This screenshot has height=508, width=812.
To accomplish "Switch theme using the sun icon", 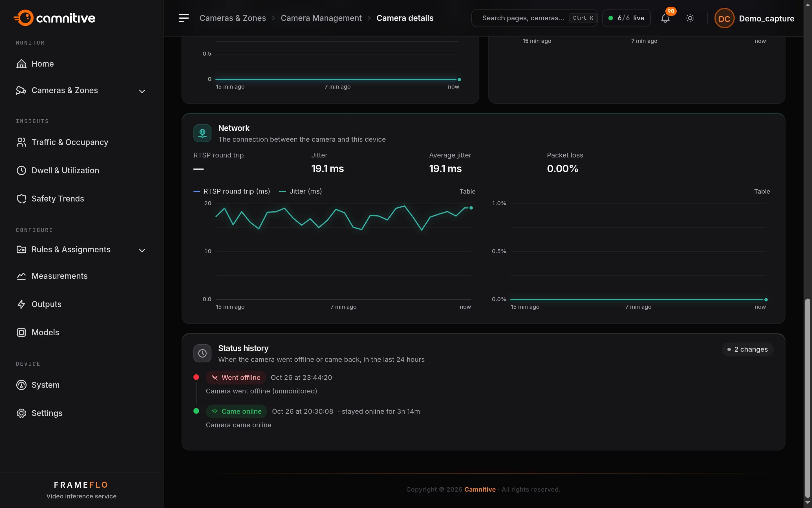I will pyautogui.click(x=690, y=18).
